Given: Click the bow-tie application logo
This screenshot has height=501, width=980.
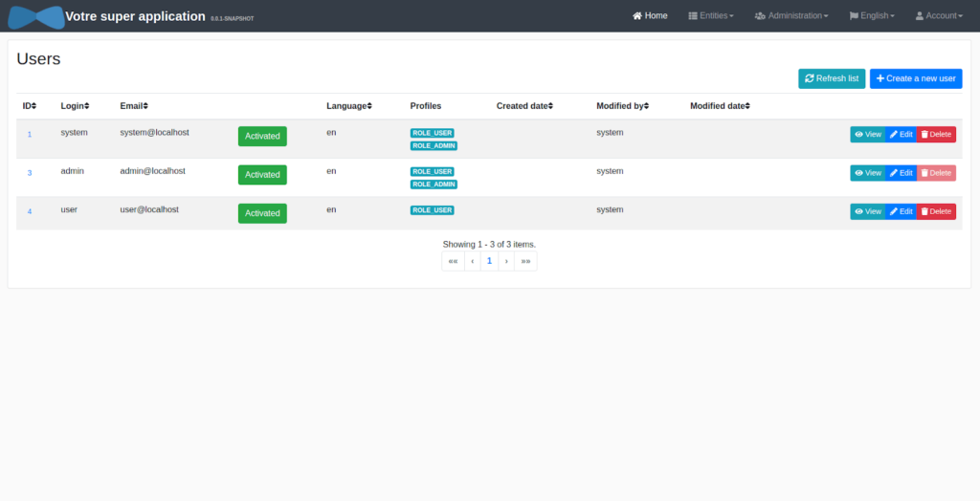Looking at the screenshot, I should (35, 16).
